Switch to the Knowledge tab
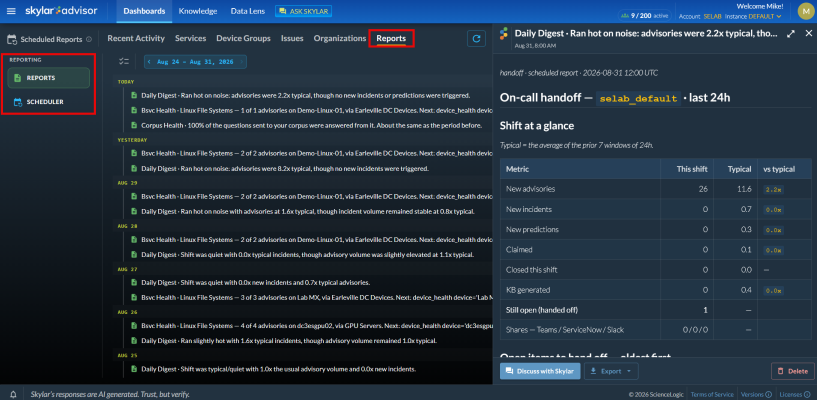 pyautogui.click(x=197, y=11)
